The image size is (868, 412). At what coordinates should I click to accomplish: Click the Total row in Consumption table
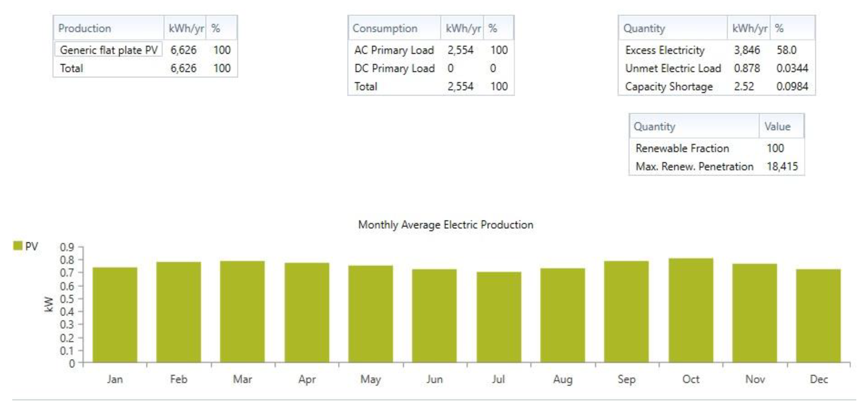[x=366, y=87]
